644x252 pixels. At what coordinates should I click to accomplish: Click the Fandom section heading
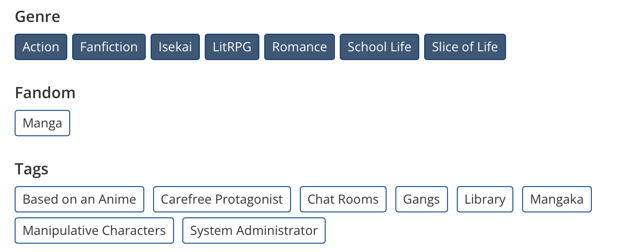pos(45,93)
